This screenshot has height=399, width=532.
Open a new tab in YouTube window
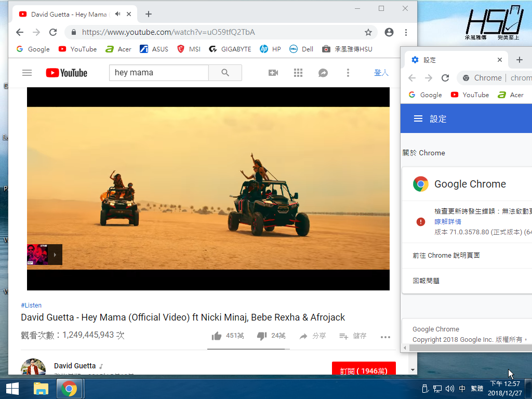148,14
